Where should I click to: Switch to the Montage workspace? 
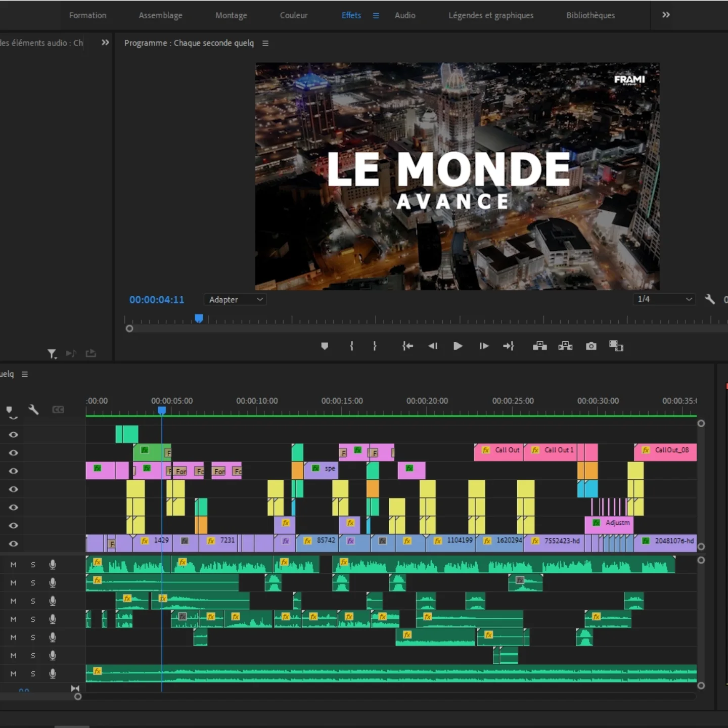pyautogui.click(x=231, y=16)
